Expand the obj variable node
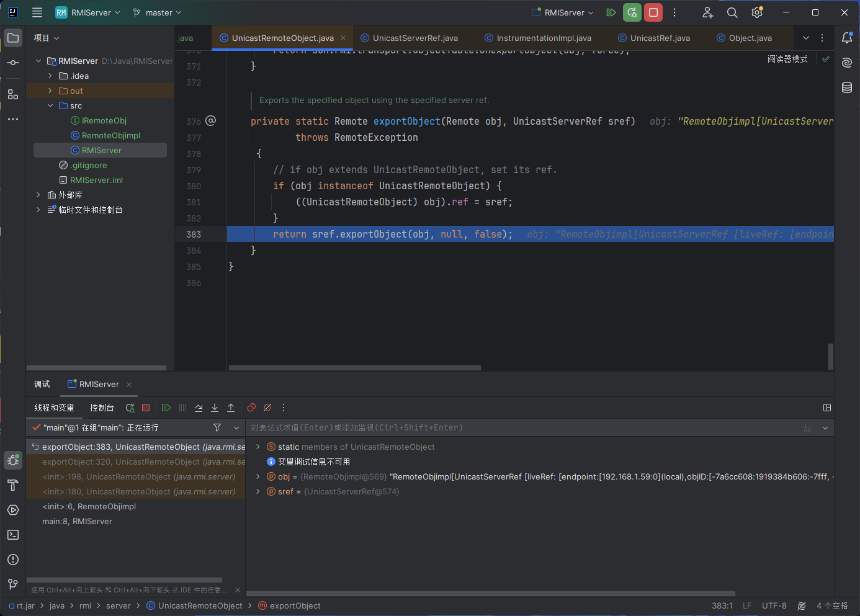This screenshot has height=616, width=860. tap(258, 476)
